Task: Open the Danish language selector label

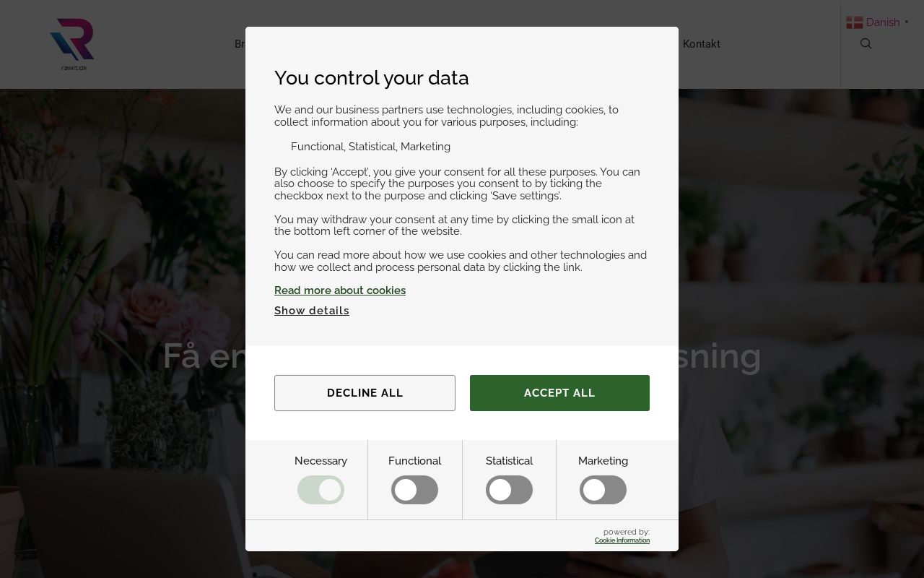Action: pyautogui.click(x=883, y=22)
